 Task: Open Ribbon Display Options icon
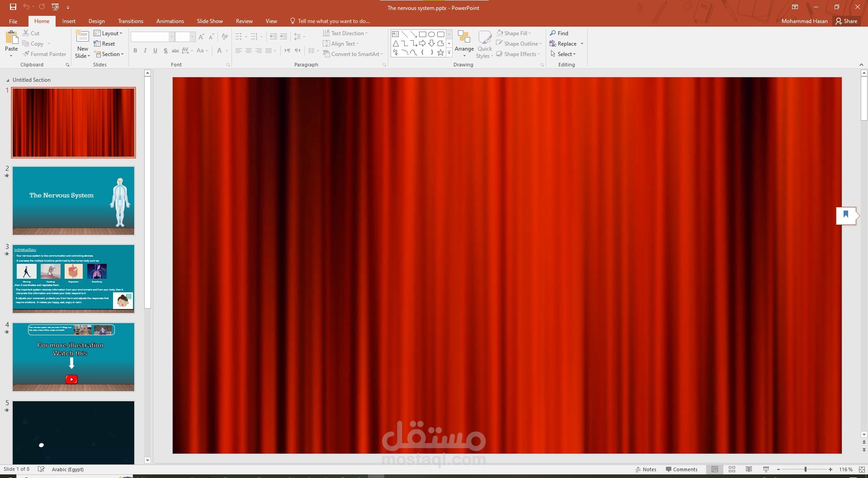(795, 7)
